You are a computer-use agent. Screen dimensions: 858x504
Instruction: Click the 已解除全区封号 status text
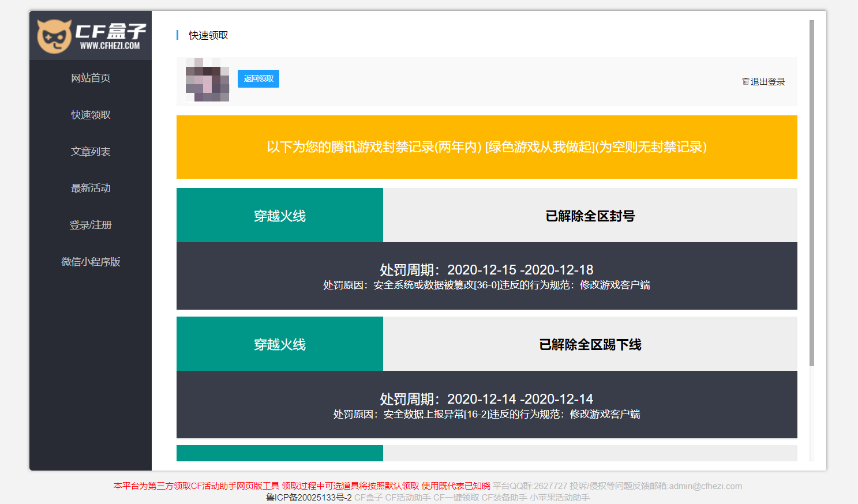tap(590, 216)
